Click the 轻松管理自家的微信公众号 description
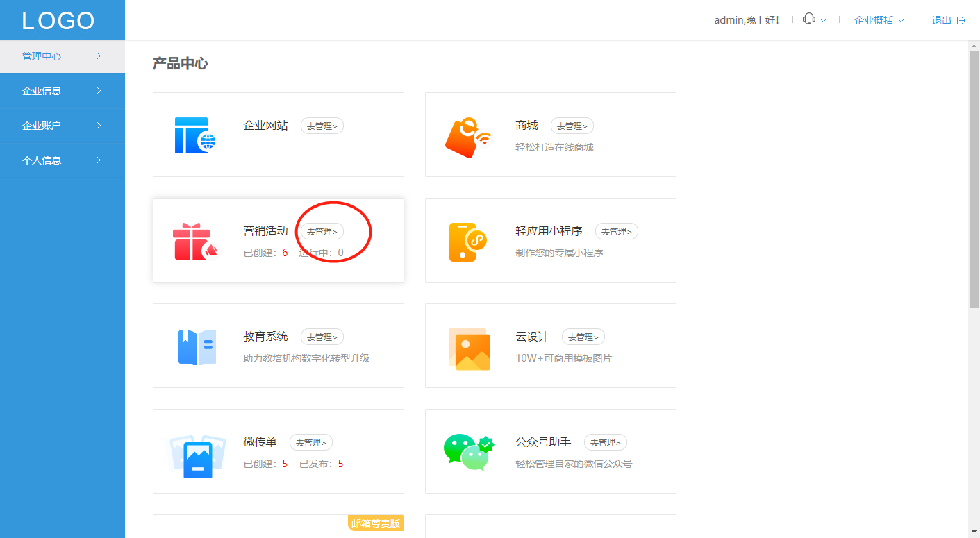The height and width of the screenshot is (538, 980). (x=574, y=464)
